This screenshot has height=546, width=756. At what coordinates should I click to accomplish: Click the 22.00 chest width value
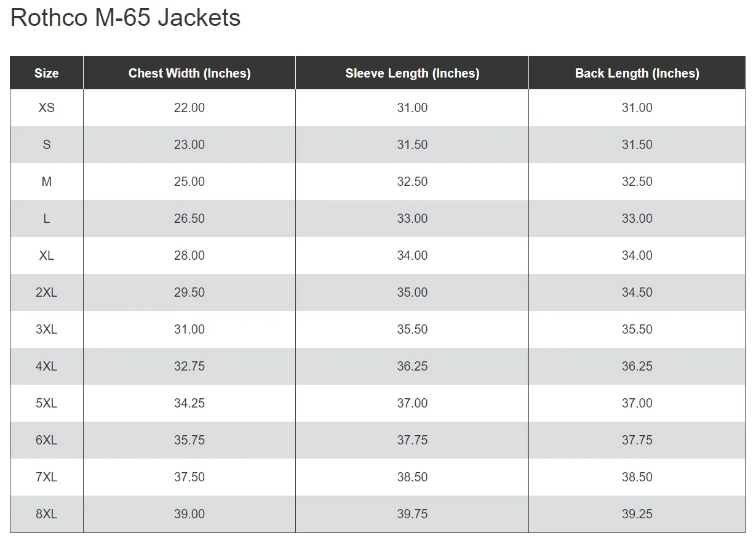click(x=189, y=108)
